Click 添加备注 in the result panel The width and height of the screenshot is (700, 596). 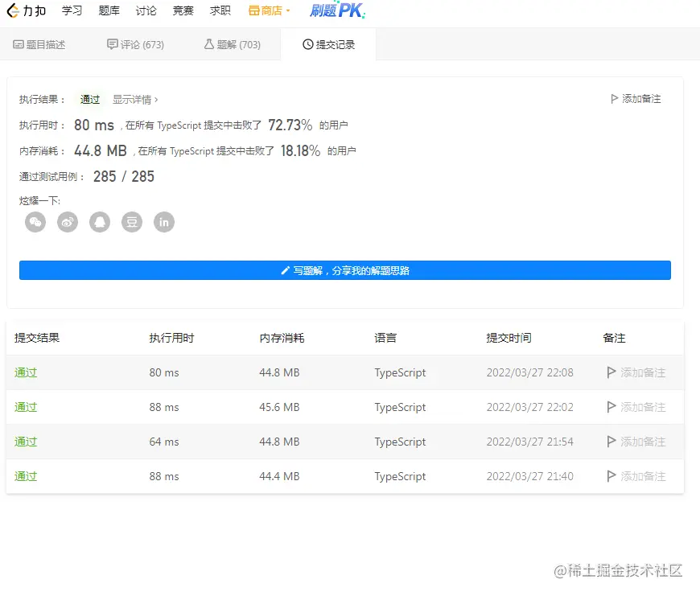(x=636, y=99)
